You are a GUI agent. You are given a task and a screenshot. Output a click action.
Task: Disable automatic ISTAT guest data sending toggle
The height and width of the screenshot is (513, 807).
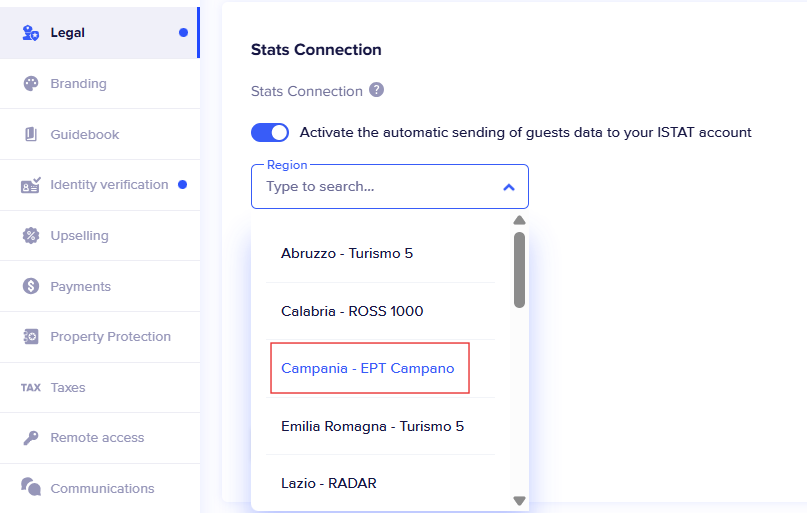point(269,132)
